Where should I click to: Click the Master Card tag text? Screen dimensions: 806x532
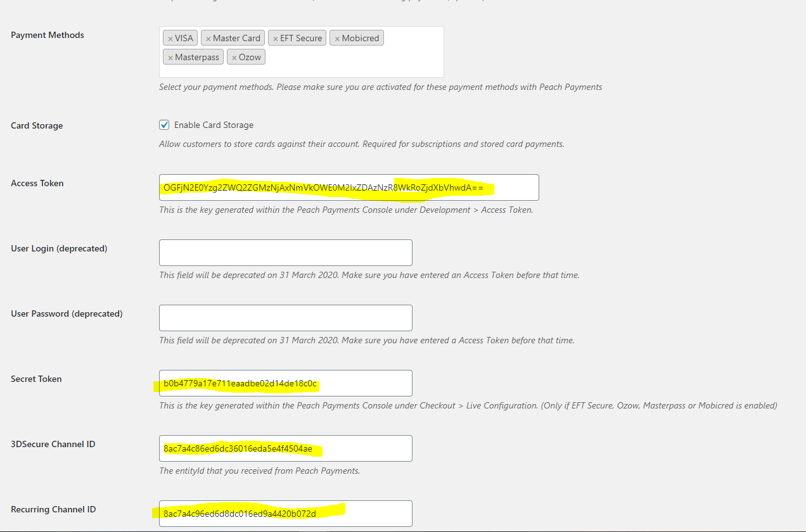click(x=236, y=38)
